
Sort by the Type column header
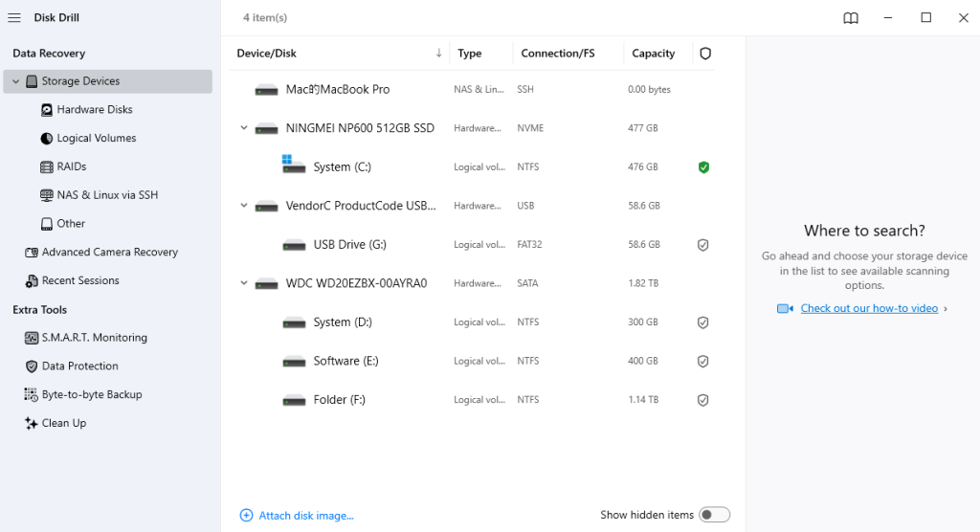click(x=469, y=54)
